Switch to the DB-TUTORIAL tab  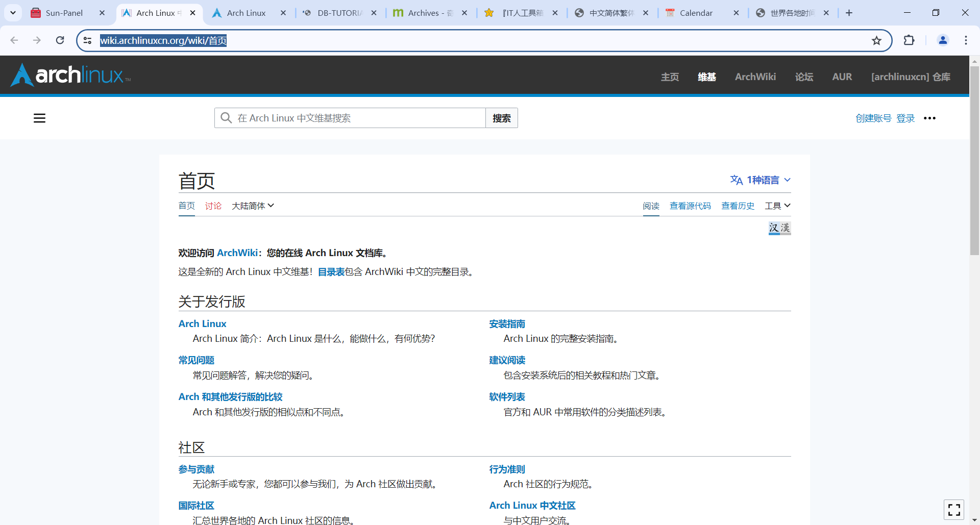click(339, 13)
